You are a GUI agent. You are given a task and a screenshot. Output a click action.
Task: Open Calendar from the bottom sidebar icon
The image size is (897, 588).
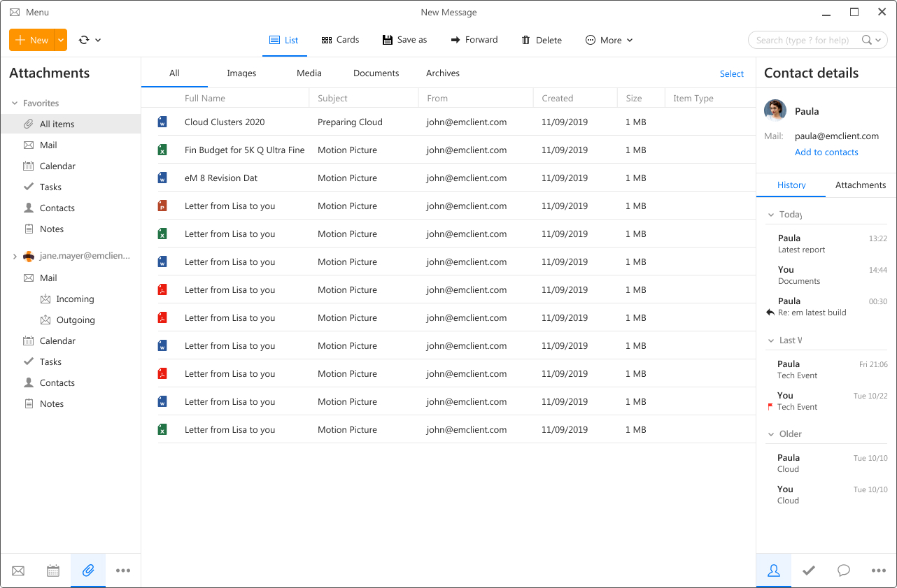click(52, 571)
